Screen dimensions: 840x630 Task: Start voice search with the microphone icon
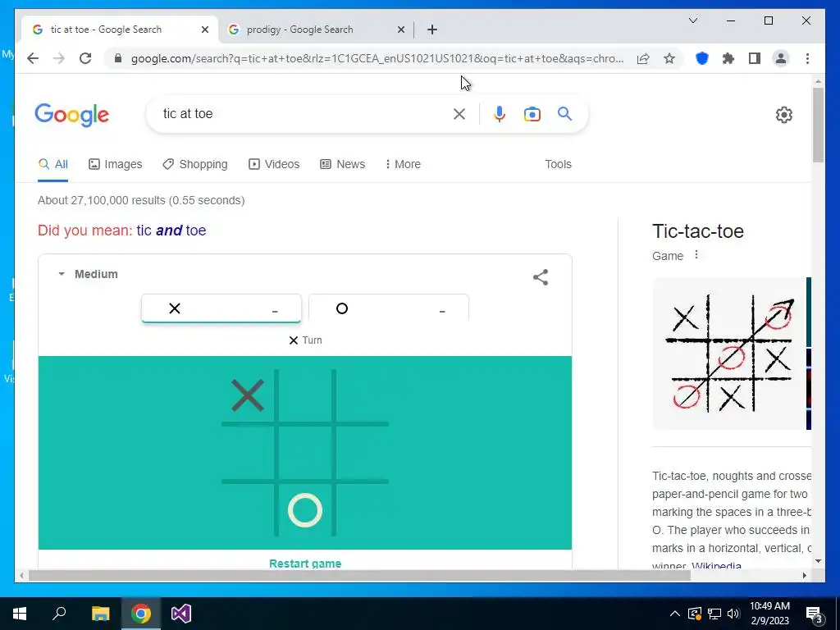[500, 113]
